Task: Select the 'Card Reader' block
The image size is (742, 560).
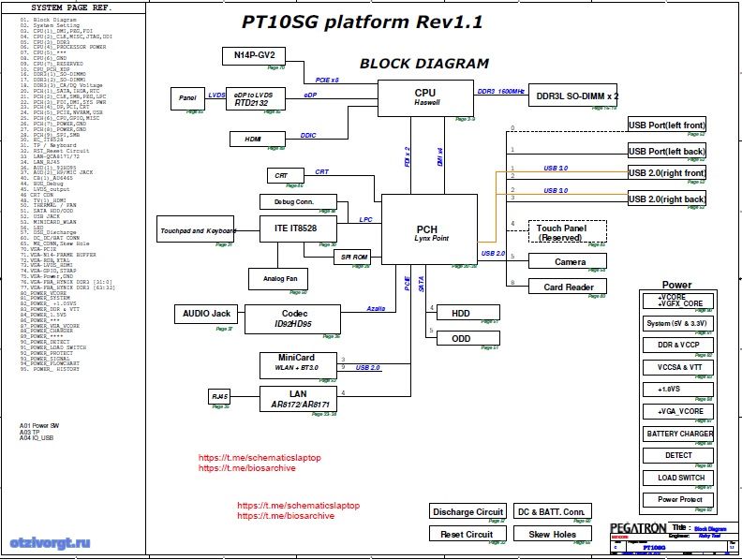Action: pyautogui.click(x=568, y=287)
